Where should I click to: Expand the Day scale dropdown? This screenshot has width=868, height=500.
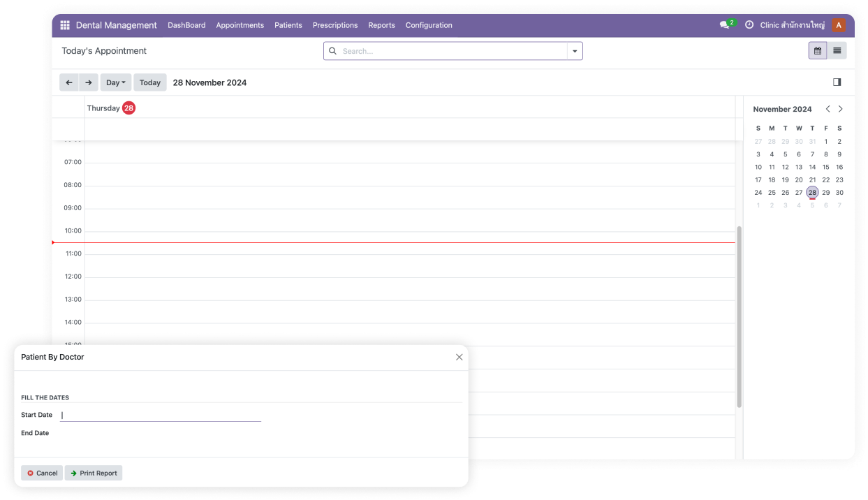[115, 82]
